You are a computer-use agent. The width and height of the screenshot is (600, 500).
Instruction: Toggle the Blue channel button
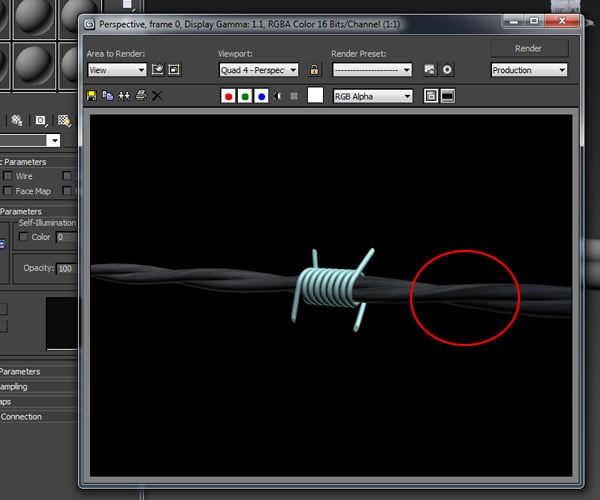[x=261, y=96]
